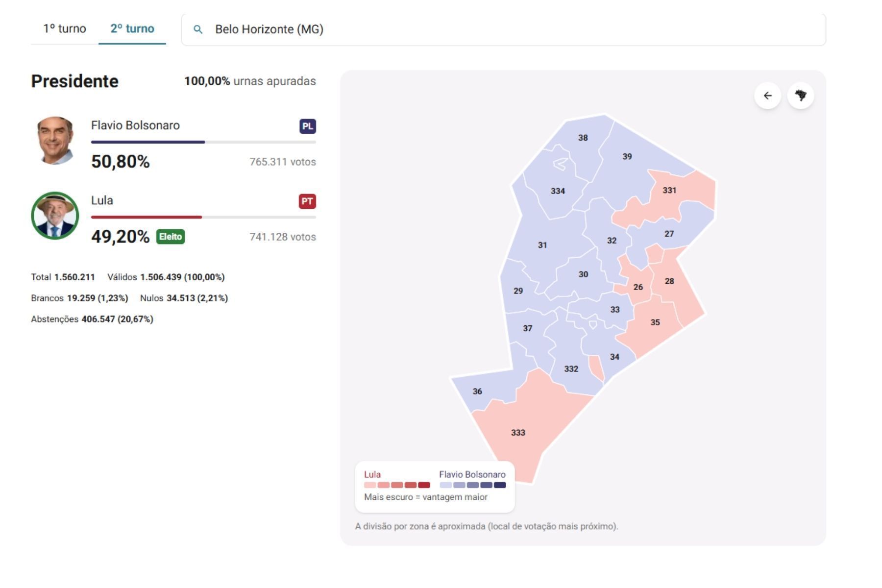Select electoral zone 28 on the map
This screenshot has width=882, height=588.
(x=669, y=281)
